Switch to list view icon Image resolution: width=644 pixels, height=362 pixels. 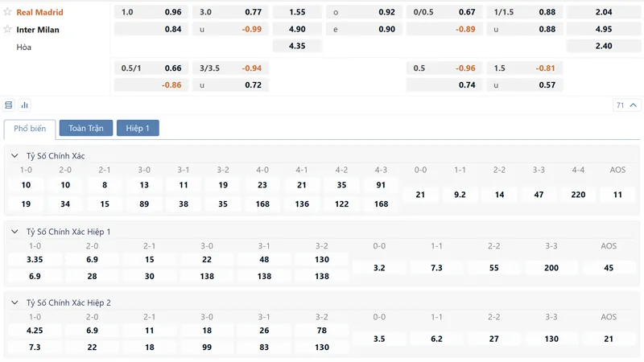point(9,105)
